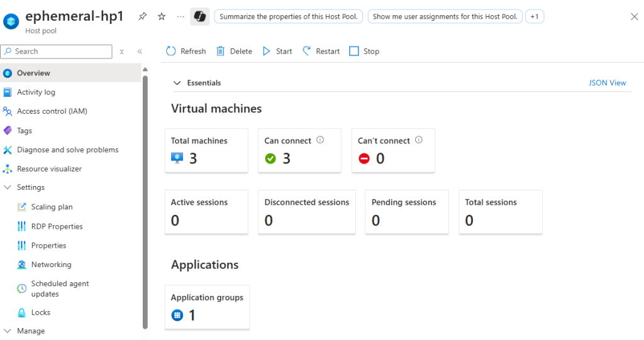Image resolution: width=644 pixels, height=340 pixels.
Task: Click the Start toolbar button label
Action: click(x=284, y=52)
